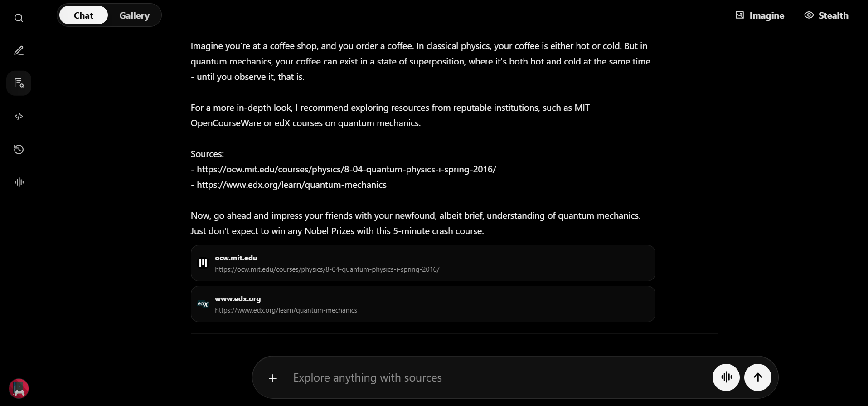Toggle Stealth mode
868x406 pixels.
point(826,15)
